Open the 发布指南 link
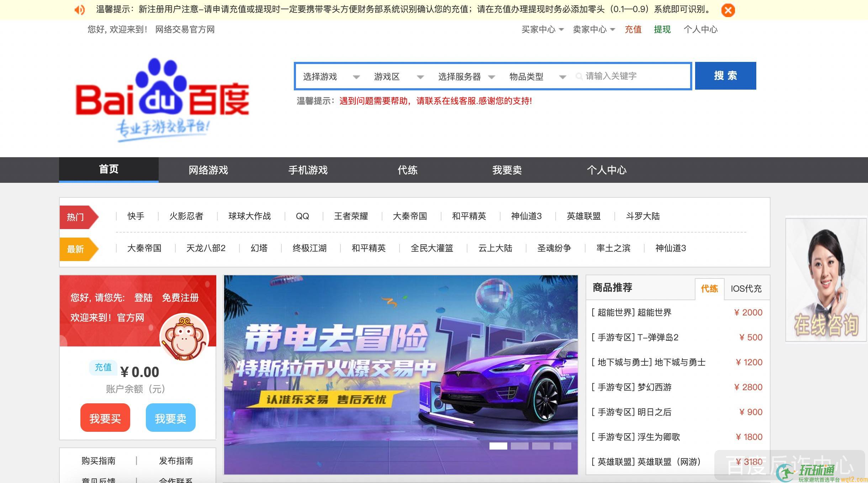The image size is (868, 483). click(x=176, y=461)
